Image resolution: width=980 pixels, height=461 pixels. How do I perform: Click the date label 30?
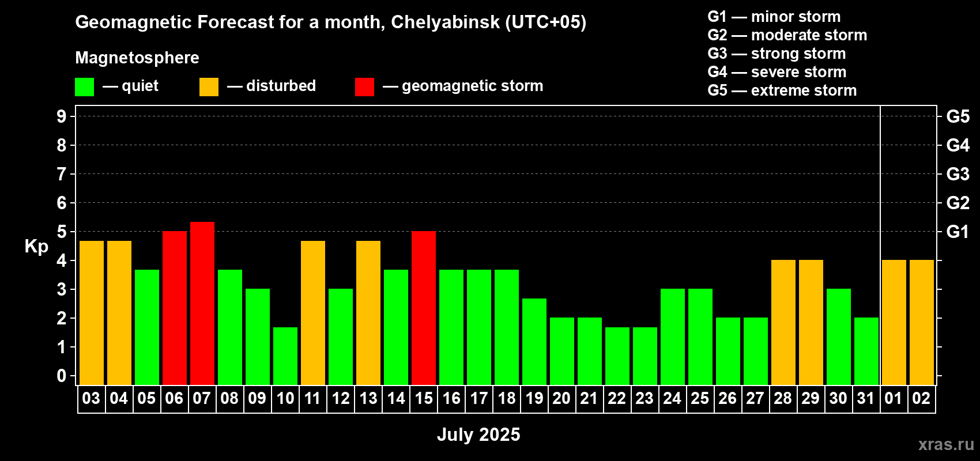pyautogui.click(x=838, y=399)
